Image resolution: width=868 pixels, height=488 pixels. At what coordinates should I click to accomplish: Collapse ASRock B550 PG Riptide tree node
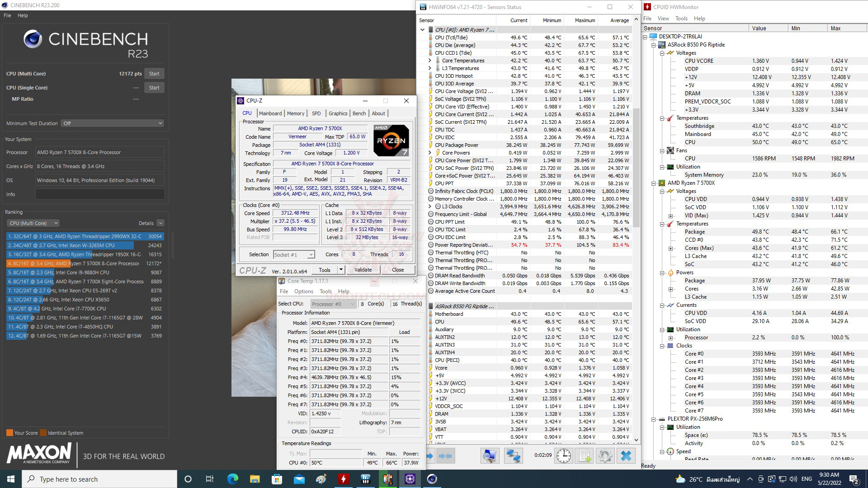tap(654, 45)
